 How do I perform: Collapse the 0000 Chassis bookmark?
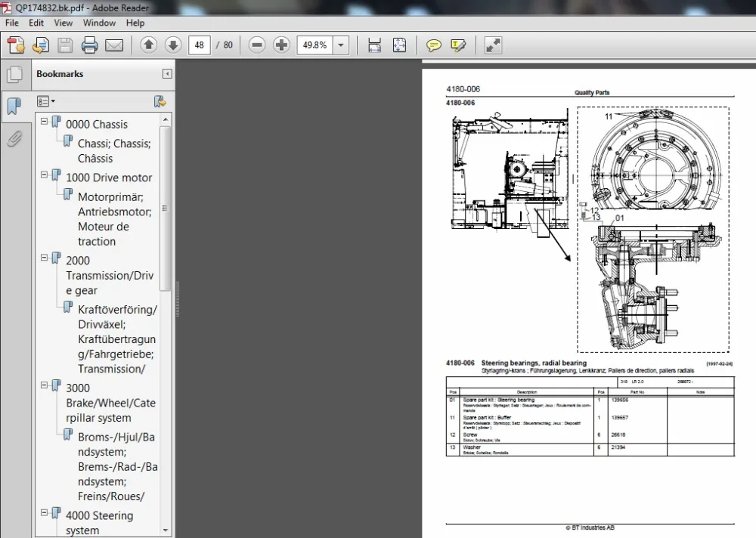point(45,121)
